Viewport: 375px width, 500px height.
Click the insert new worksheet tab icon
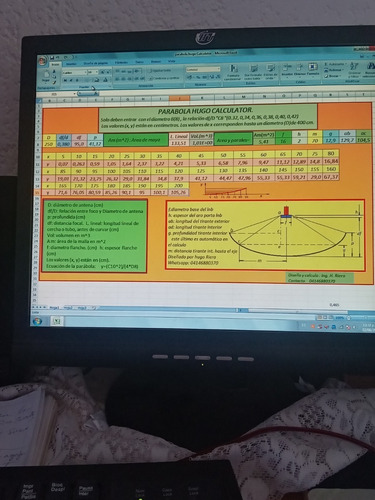[x=94, y=308]
